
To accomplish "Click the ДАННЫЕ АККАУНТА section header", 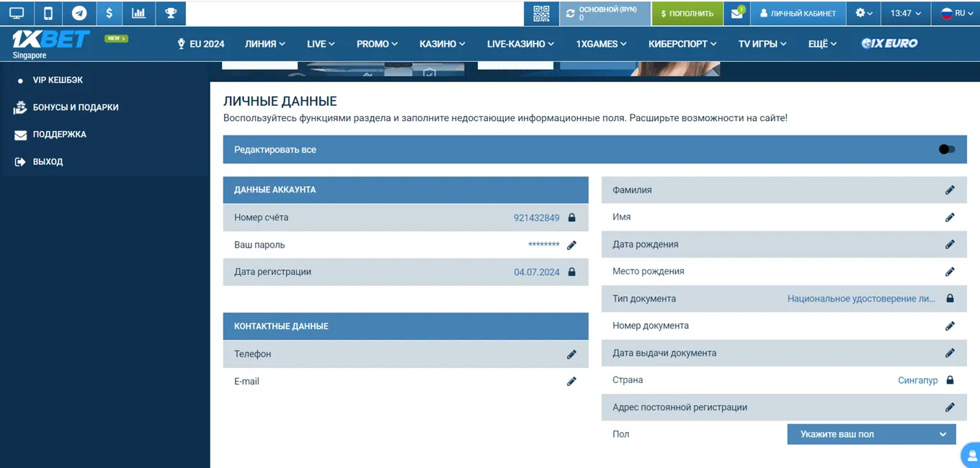I will [x=406, y=190].
